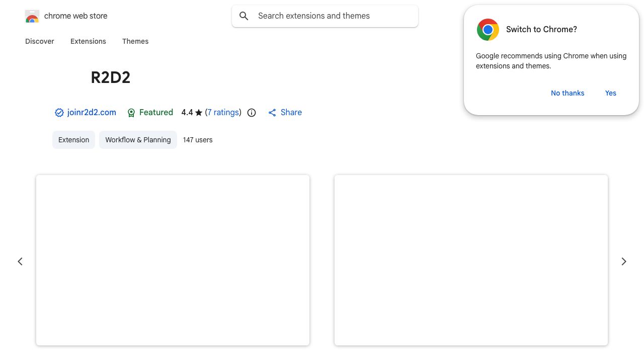Focus the search extensions and themes field
The height and width of the screenshot is (362, 644).
pos(325,16)
